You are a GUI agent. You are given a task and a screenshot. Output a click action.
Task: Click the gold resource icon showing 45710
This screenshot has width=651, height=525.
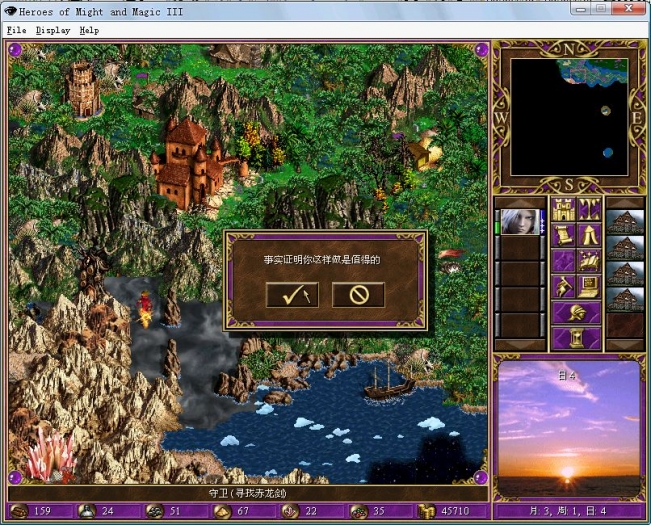426,511
